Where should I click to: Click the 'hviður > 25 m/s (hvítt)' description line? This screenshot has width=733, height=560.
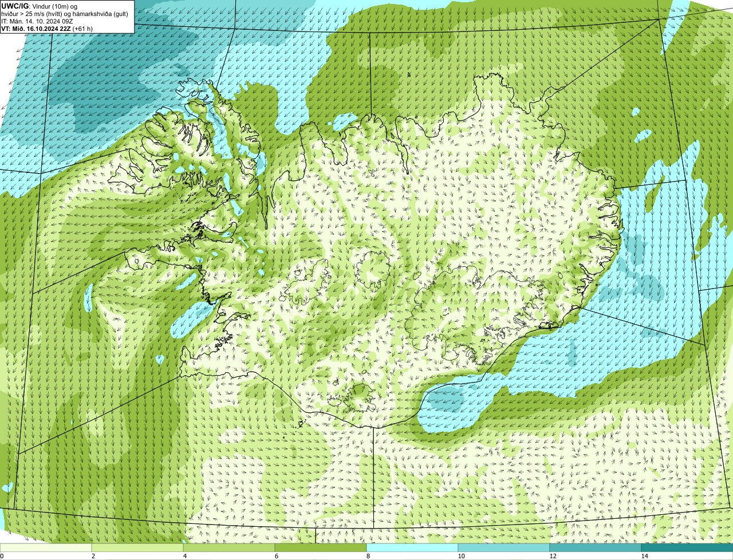(x=65, y=14)
